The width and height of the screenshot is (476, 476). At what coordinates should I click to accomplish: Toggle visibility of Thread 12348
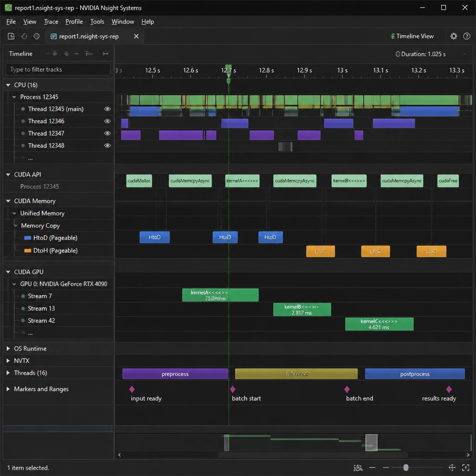(107, 145)
